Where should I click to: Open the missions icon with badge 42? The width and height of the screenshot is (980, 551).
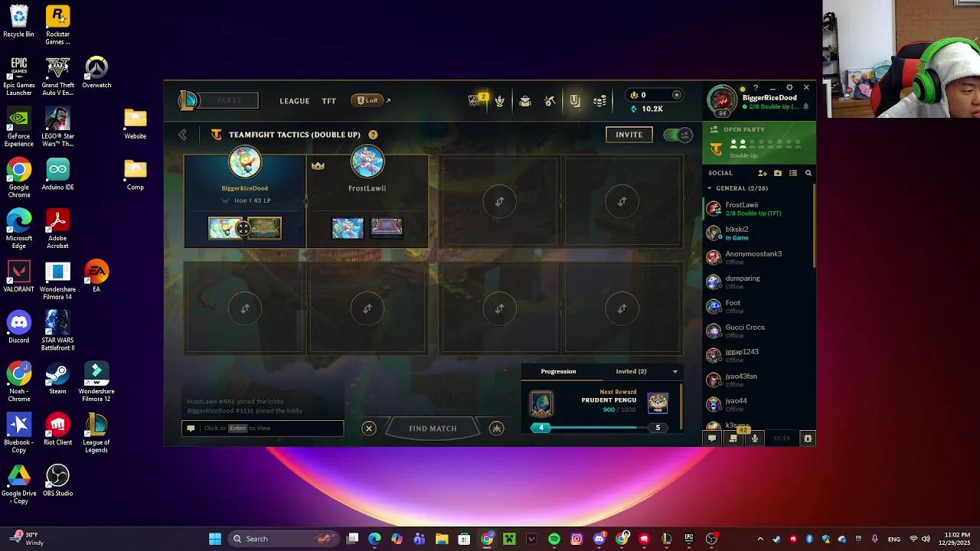click(x=734, y=438)
